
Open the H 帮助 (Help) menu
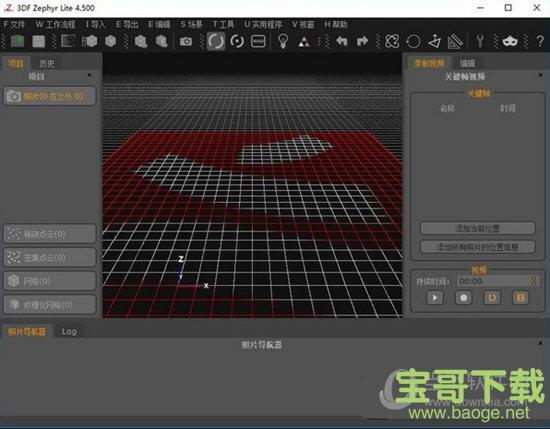336,24
